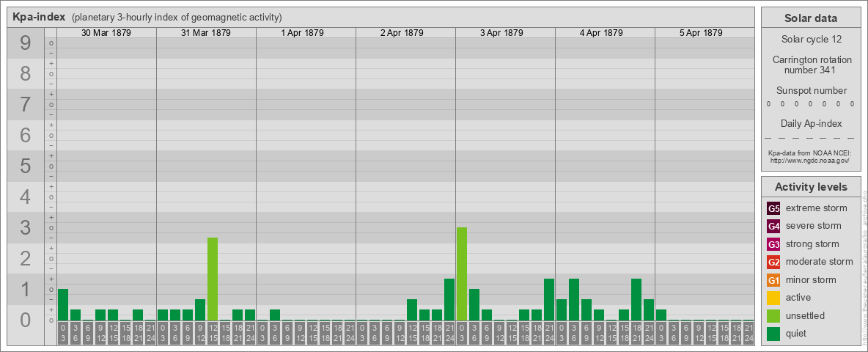Click the Sunspot number label
868x352 pixels.
(811, 91)
